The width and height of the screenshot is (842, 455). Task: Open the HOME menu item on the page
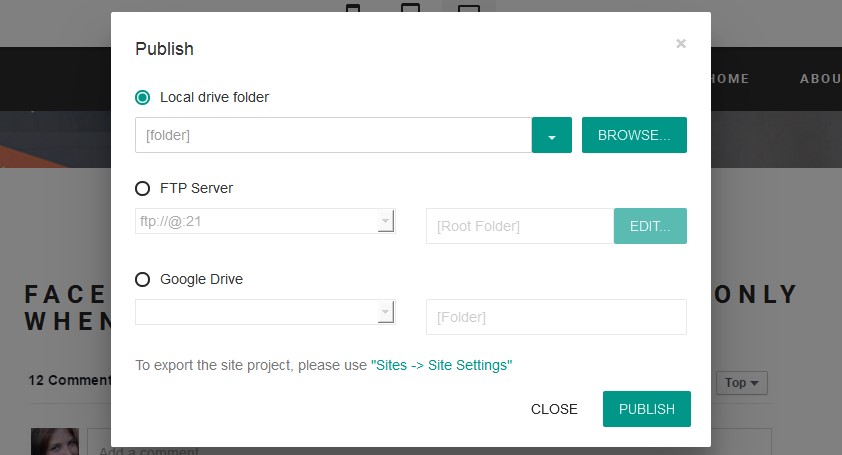pyautogui.click(x=730, y=78)
